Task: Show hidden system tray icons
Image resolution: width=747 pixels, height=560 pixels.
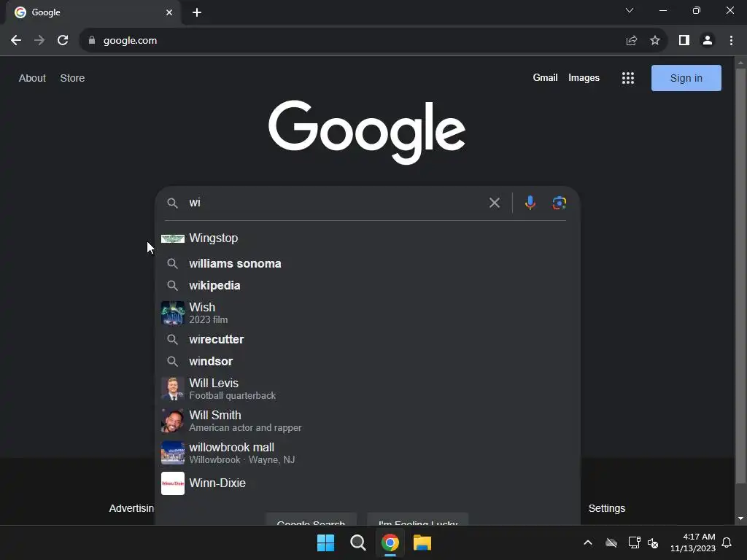Action: [588, 542]
